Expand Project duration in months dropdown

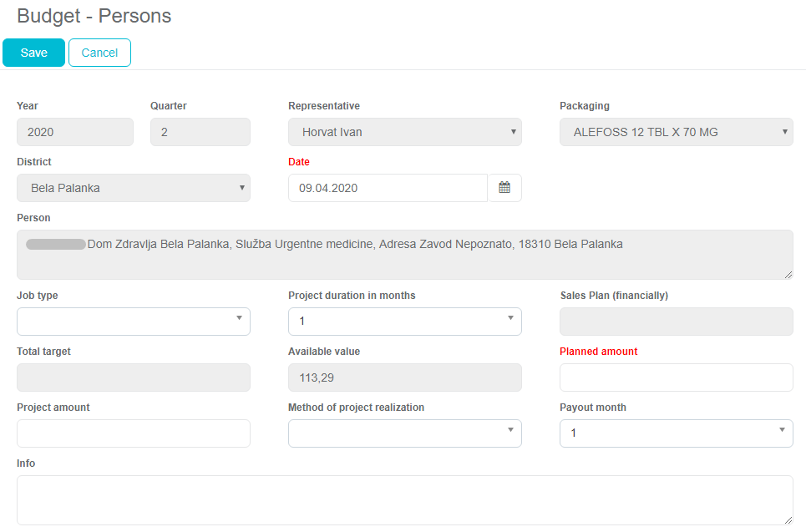coord(404,322)
